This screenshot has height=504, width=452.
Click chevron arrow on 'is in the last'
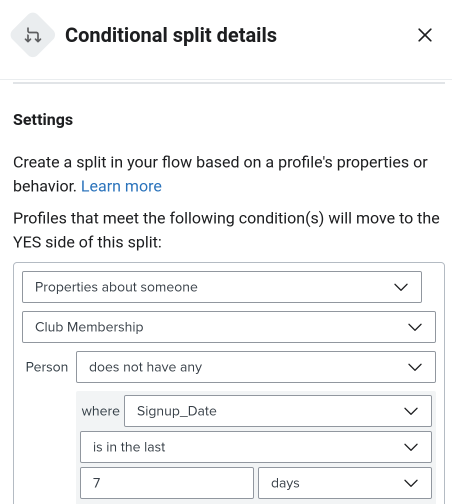tap(411, 447)
